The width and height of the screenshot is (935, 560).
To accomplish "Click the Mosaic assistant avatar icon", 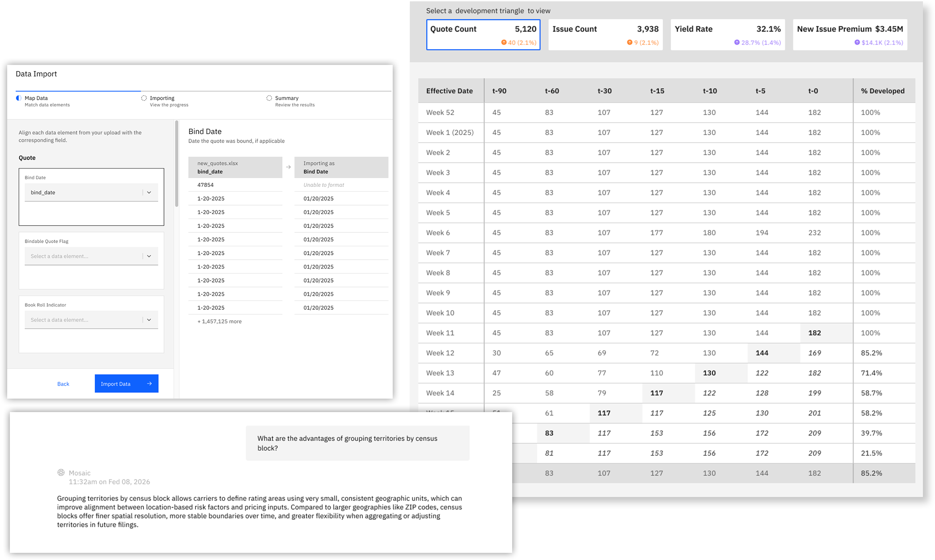I will tap(61, 472).
